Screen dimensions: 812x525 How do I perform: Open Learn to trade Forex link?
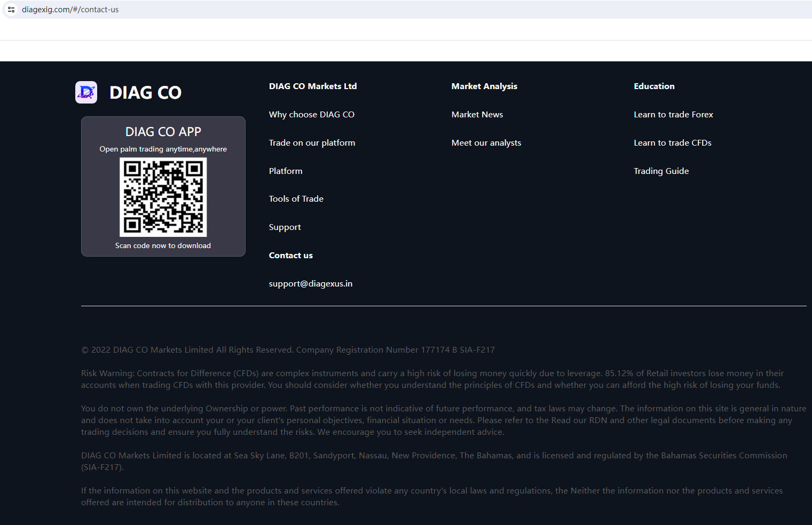(673, 115)
